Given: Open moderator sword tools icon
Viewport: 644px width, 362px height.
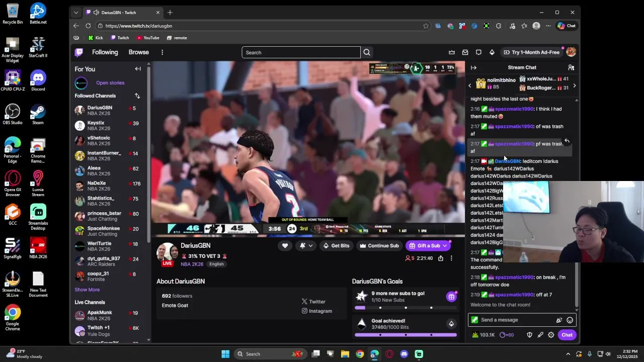Looking at the screenshot, I should click(x=540, y=335).
